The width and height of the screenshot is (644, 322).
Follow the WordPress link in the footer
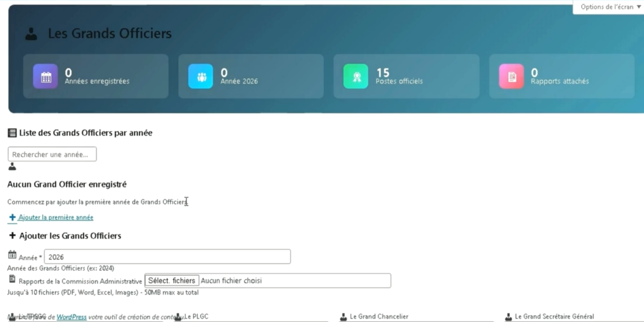pos(71,317)
